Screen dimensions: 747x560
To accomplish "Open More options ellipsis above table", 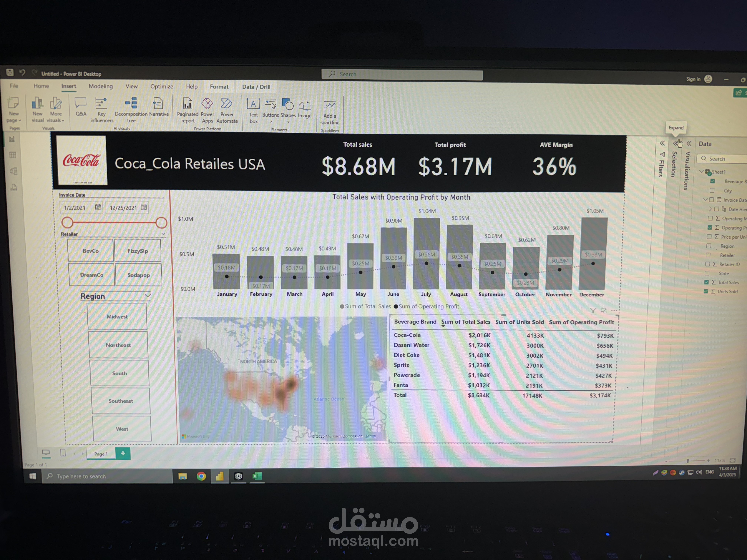I will tap(614, 310).
